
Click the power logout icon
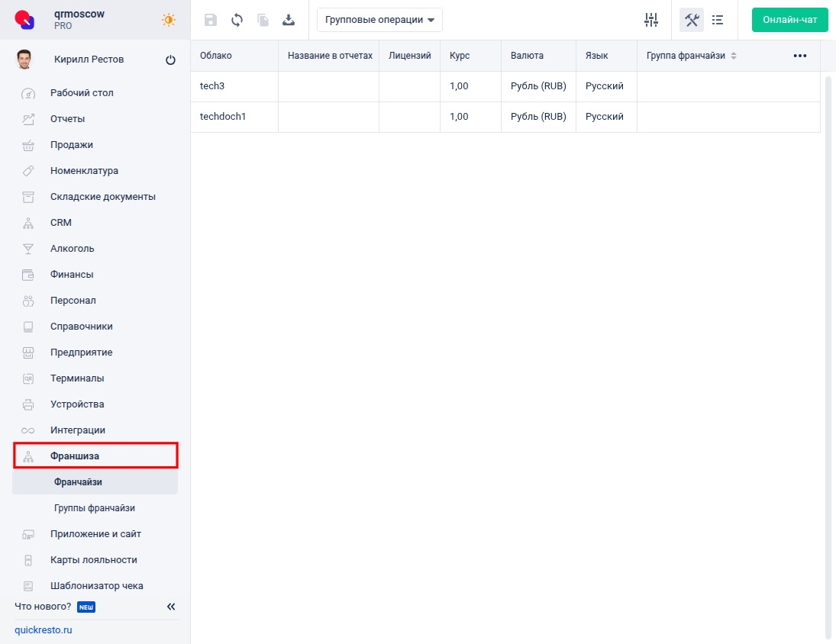pos(170,60)
